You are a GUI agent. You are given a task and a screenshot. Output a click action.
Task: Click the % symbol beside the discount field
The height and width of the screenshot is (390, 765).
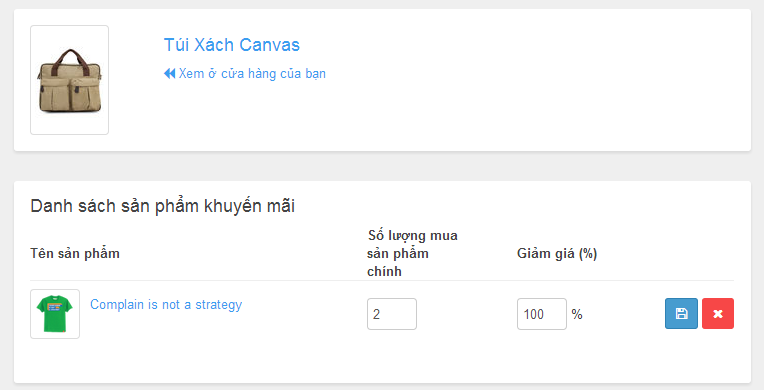[x=577, y=314]
